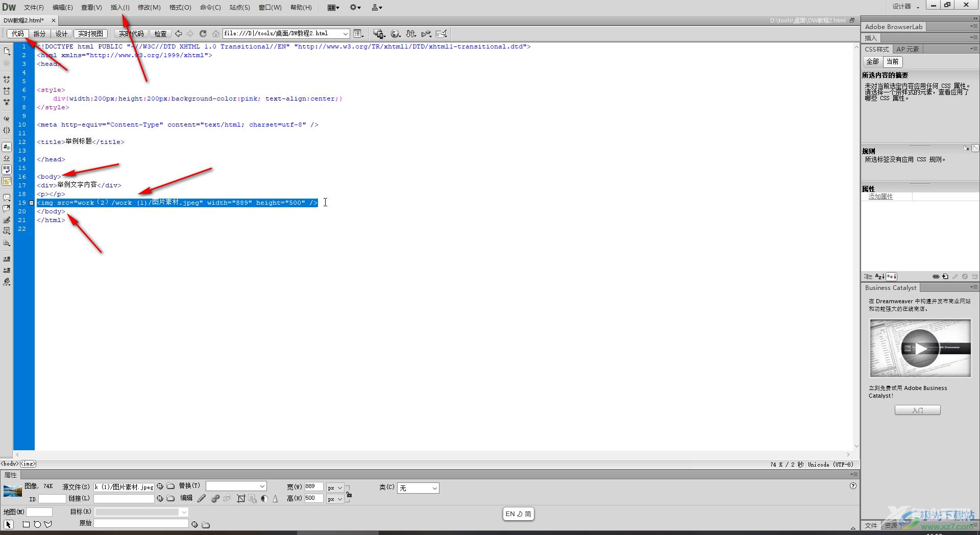This screenshot has height=535, width=980.
Task: Click the browse folder icon for source file
Action: (170, 486)
